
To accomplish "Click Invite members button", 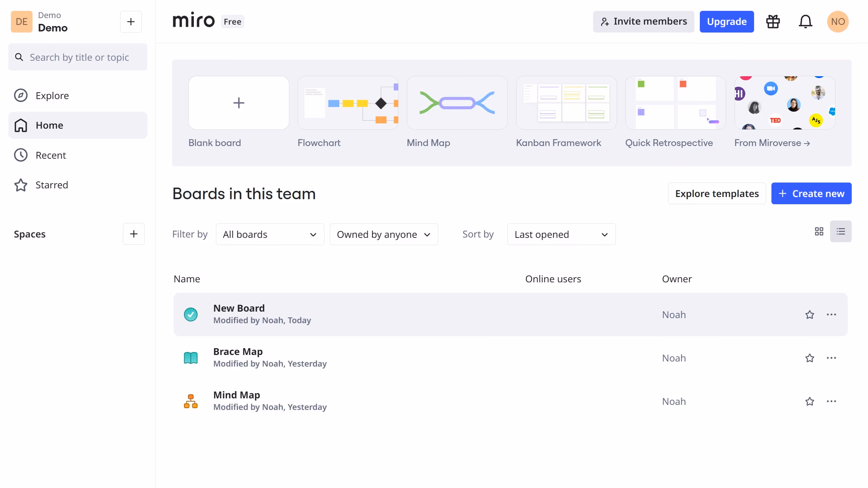I will click(643, 22).
